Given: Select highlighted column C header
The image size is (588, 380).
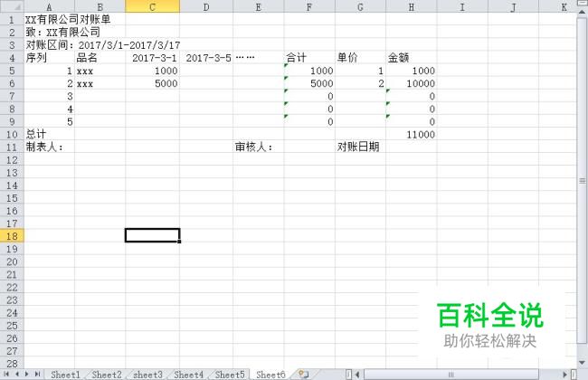Looking at the screenshot, I should 152,6.
